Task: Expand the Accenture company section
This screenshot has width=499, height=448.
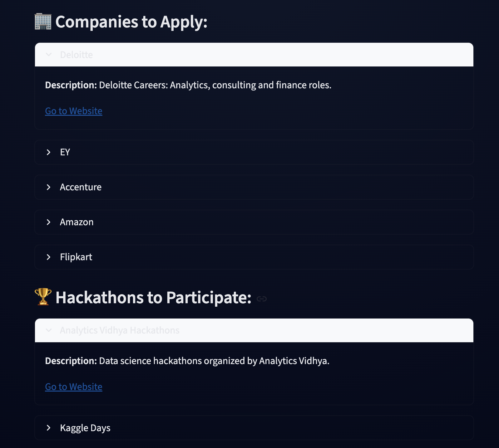Action: click(x=254, y=187)
